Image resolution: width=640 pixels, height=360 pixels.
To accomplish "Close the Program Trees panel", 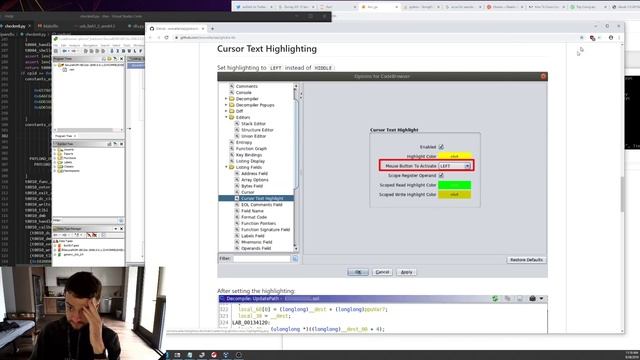I will click(121, 59).
